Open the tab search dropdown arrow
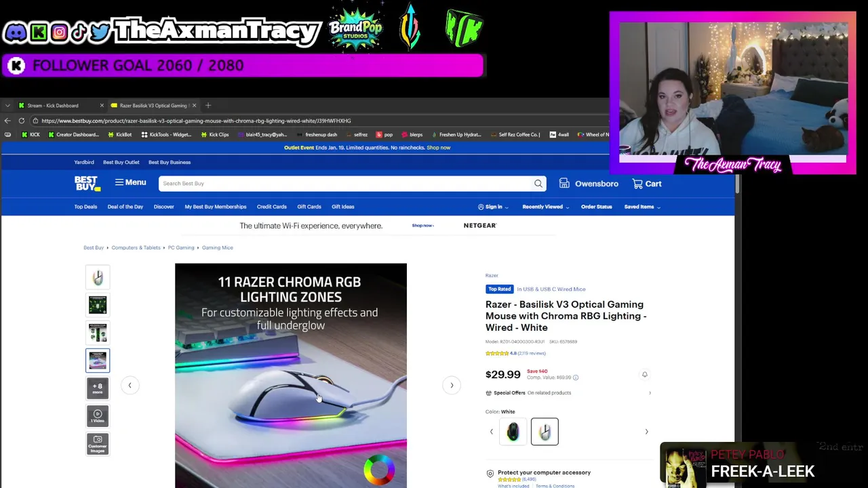This screenshot has width=868, height=488. coord(7,105)
